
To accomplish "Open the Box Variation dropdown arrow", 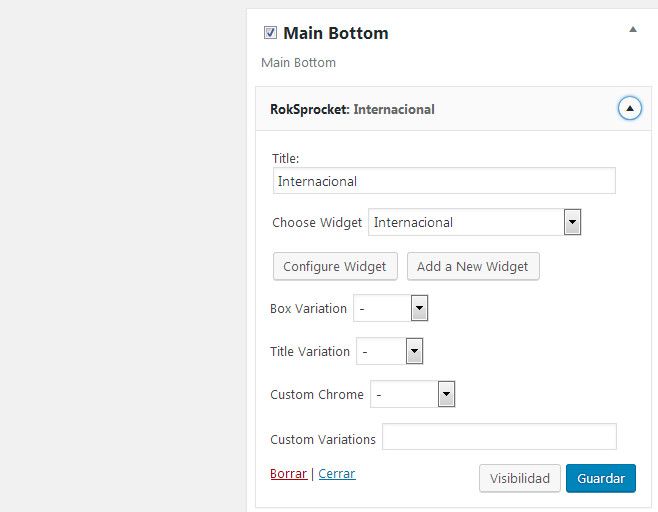I will point(419,308).
